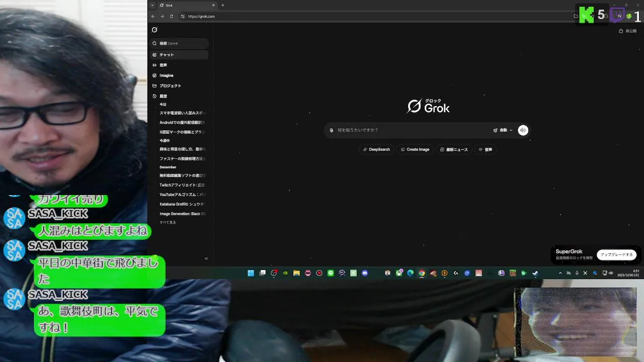The width and height of the screenshot is (644, 362).
Task: Open the Minecraft icon on the taskbar
Action: pyautogui.click(x=513, y=273)
